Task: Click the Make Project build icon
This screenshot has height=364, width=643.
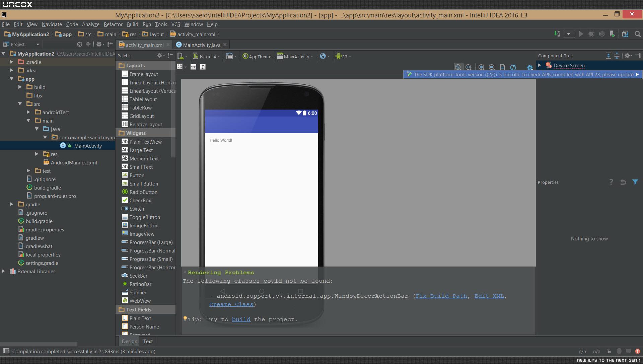Action: coord(557,34)
